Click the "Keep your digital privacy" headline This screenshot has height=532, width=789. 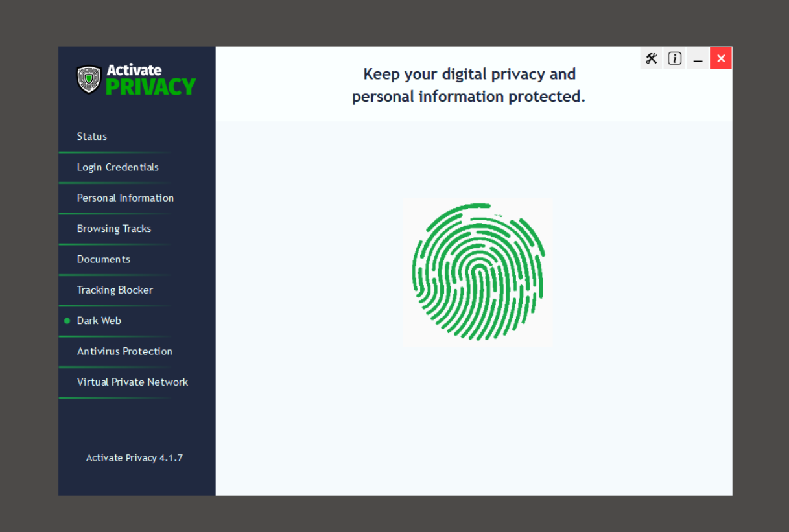point(469,86)
